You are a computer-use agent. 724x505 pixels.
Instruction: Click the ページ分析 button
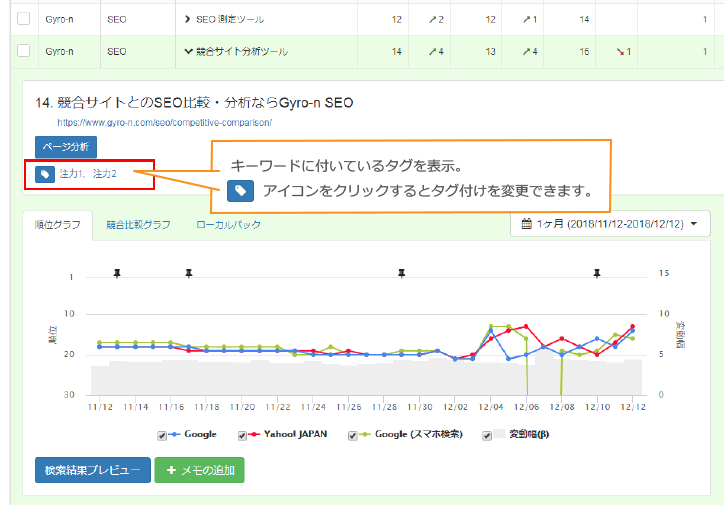pos(66,147)
